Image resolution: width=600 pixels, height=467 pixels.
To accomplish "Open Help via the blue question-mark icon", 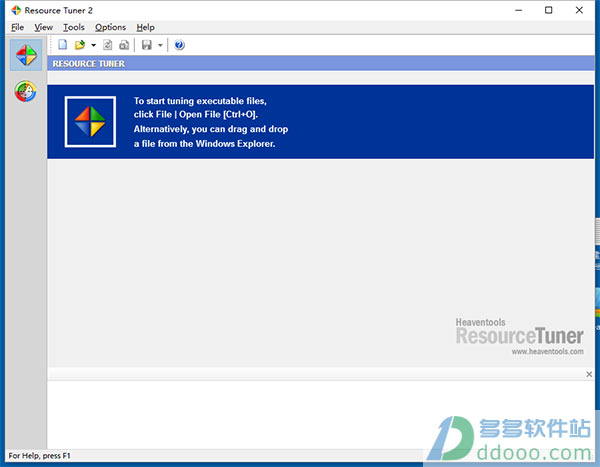I will [179, 45].
